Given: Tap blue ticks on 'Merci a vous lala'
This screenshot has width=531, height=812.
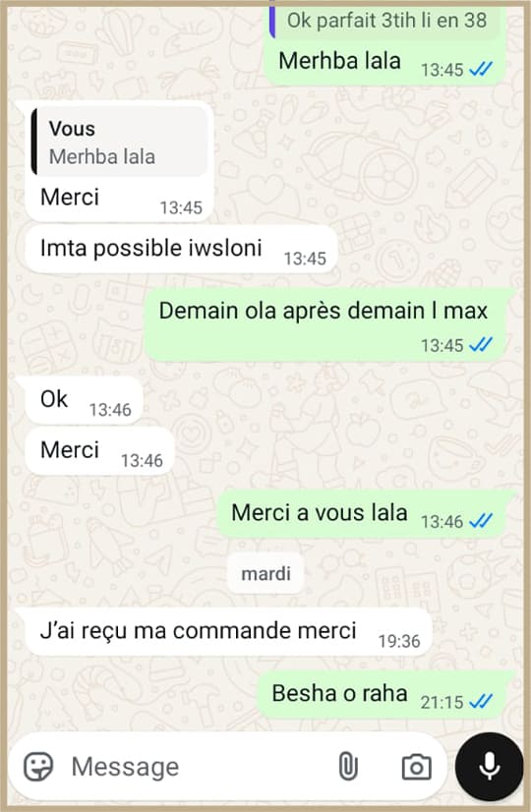Looking at the screenshot, I should pyautogui.click(x=481, y=521).
